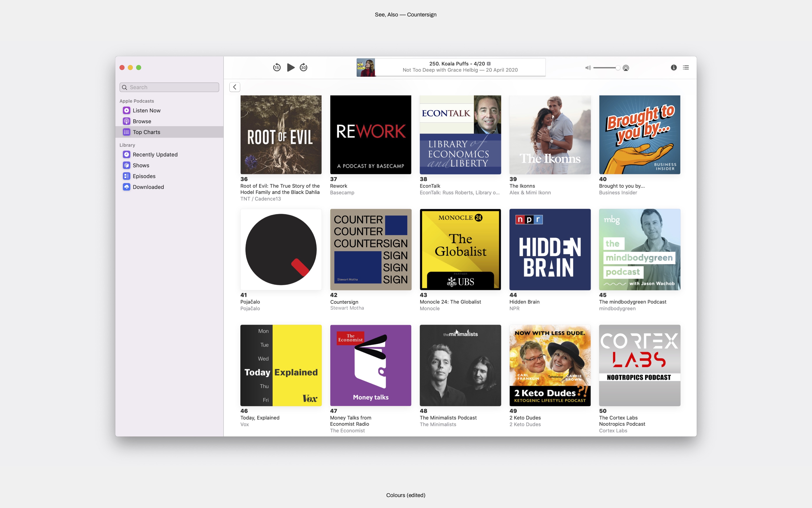This screenshot has height=508, width=812.
Task: Click the now playing episode artwork
Action: click(366, 67)
